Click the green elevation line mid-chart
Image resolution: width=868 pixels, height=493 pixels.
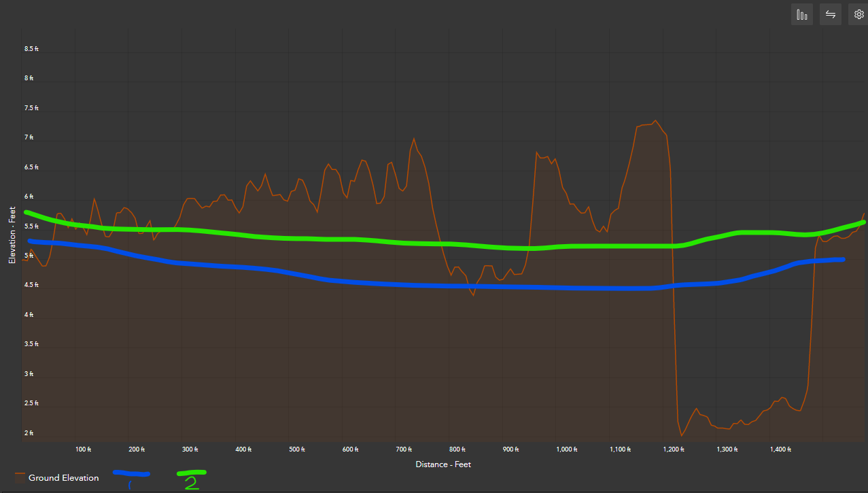point(442,243)
